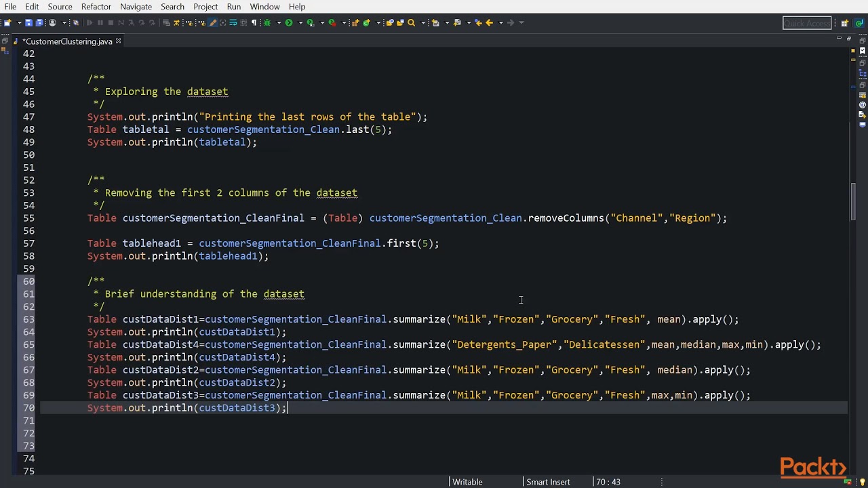
Task: Click yellow overview ruler marker square
Action: click(x=853, y=51)
